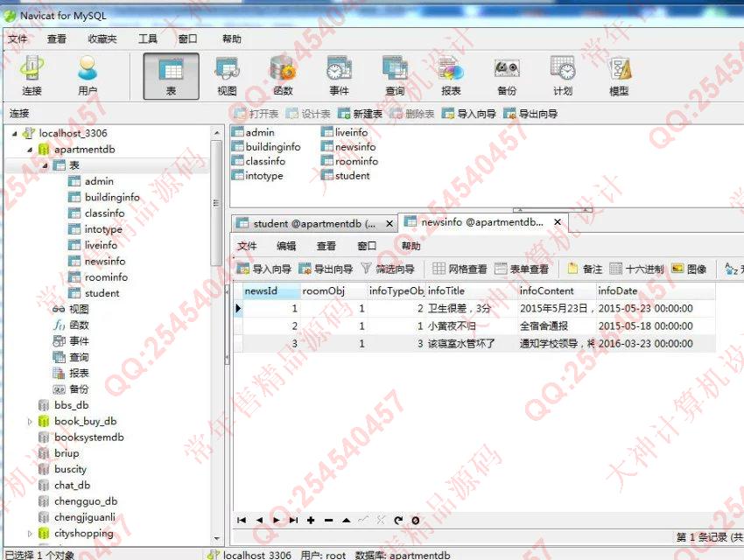Expand the book_buy_db database node

point(30,422)
